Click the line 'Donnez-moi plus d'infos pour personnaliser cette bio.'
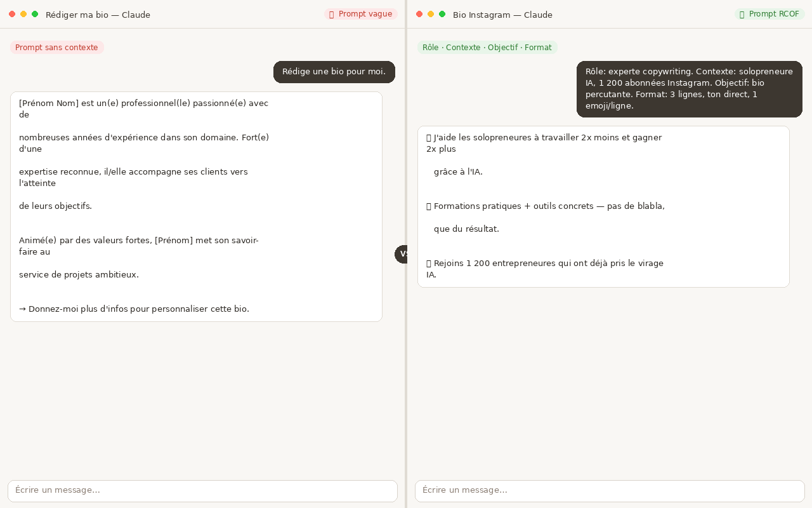Viewport: 812px width, 508px height. click(x=134, y=309)
